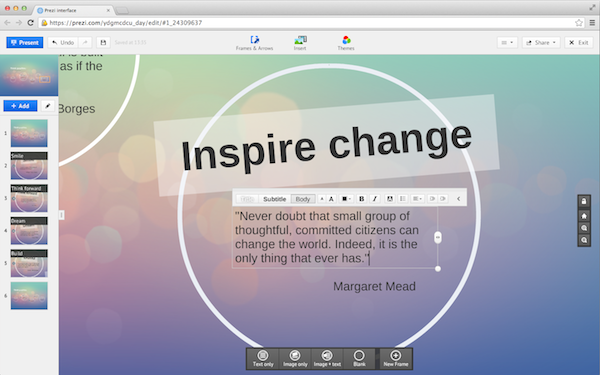Edit path using the pencil icon
600x375 pixels.
coord(48,106)
